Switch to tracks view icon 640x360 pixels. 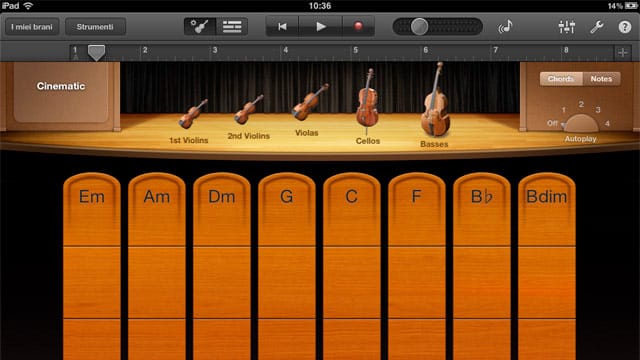(232, 27)
